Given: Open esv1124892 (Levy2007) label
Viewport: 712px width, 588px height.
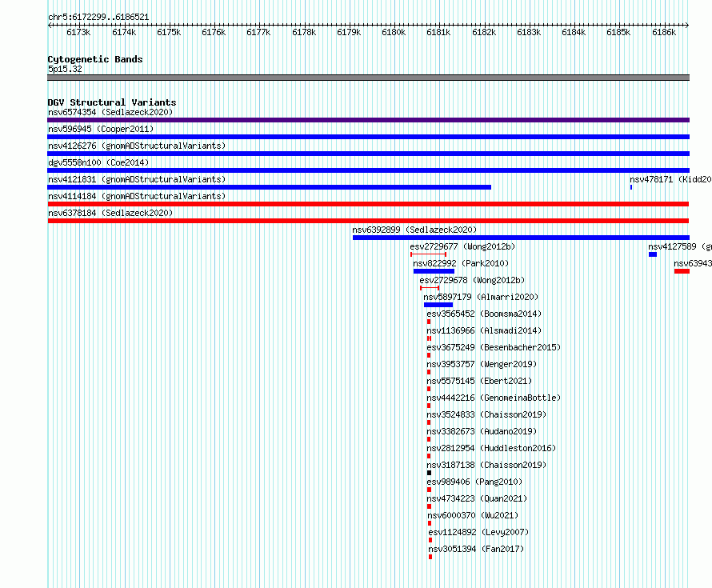Looking at the screenshot, I should point(478,532).
